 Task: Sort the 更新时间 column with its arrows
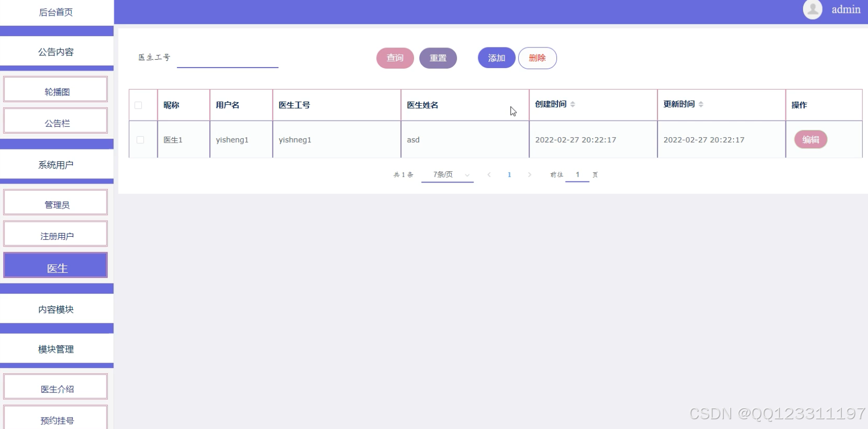pyautogui.click(x=701, y=104)
